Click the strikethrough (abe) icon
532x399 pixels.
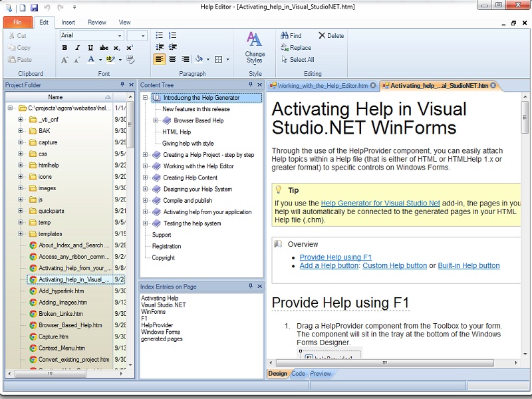pos(104,47)
